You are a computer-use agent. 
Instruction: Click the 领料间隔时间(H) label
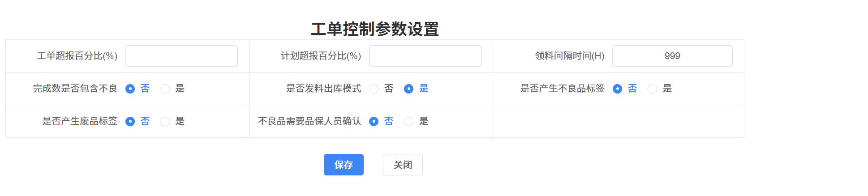(x=570, y=56)
